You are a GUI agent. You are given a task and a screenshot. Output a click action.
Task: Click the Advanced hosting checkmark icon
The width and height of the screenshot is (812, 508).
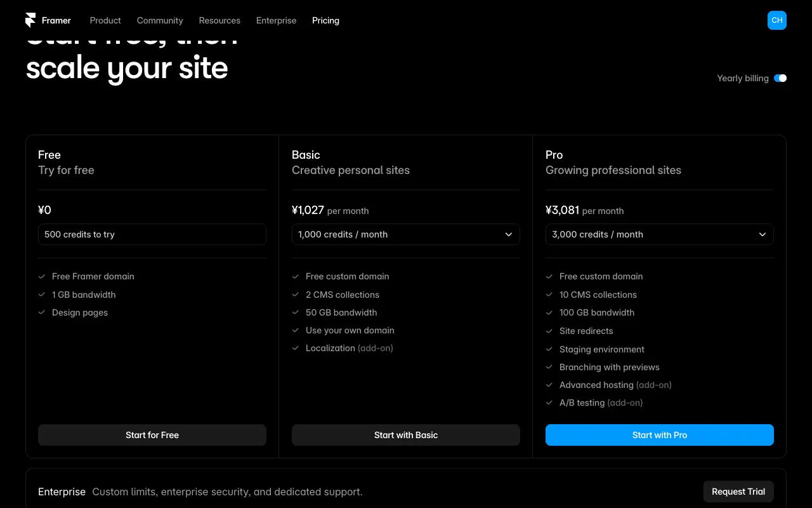point(549,385)
